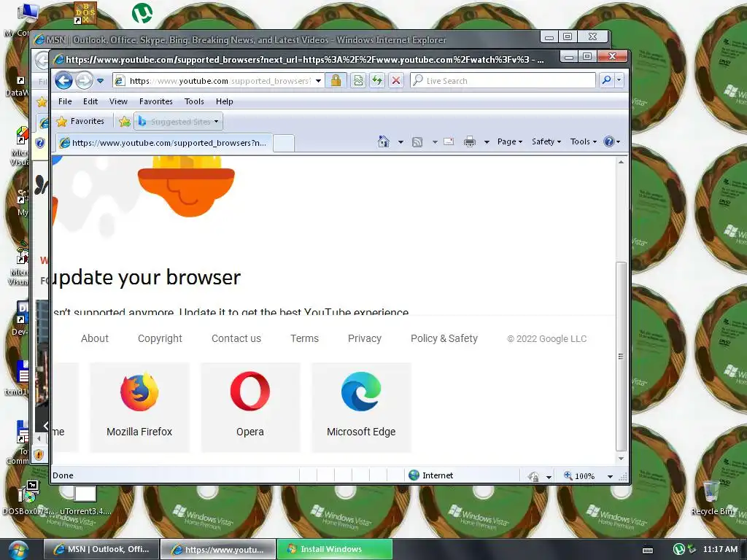The width and height of the screenshot is (747, 560).
Task: Click the Forward arrow navigation button
Action: pyautogui.click(x=85, y=80)
